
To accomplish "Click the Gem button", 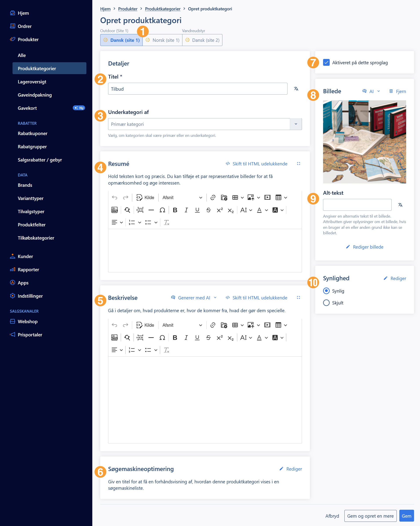I will coord(406,516).
